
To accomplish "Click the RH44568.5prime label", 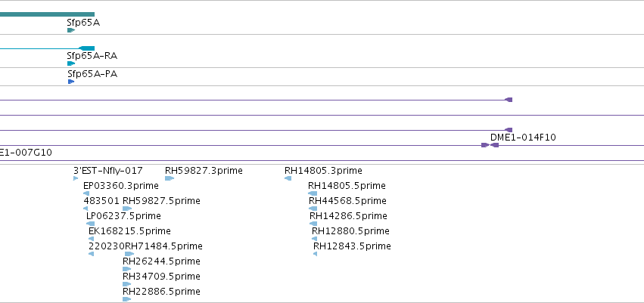I will [347, 201].
